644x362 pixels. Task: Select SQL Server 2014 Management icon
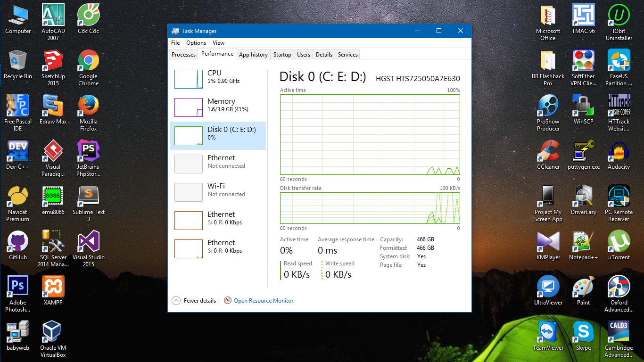click(x=53, y=248)
